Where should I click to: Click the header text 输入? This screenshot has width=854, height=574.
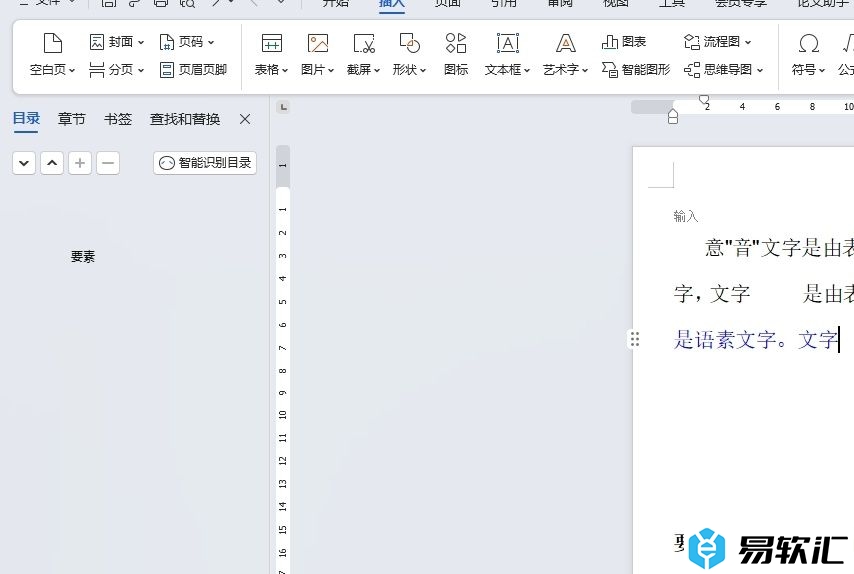coord(685,216)
